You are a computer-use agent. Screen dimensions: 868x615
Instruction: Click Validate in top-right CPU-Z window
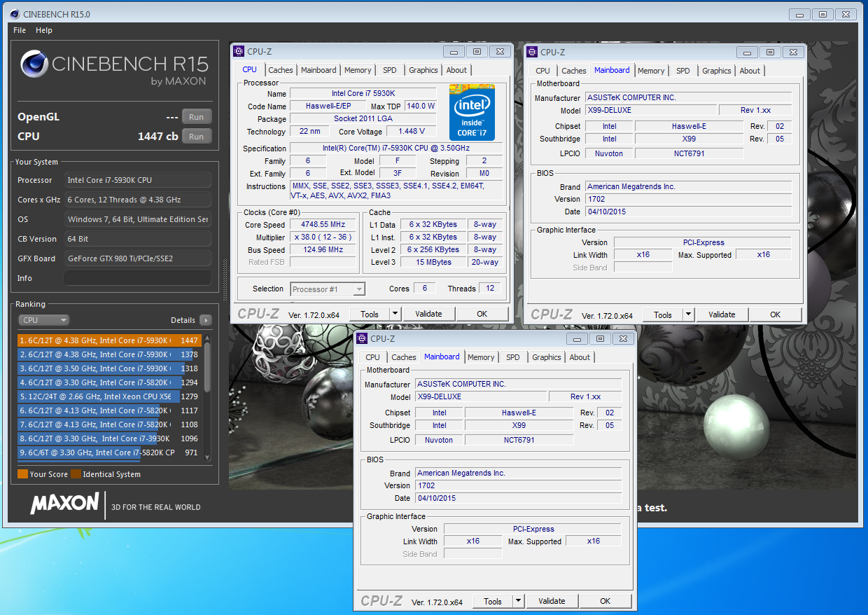[722, 315]
